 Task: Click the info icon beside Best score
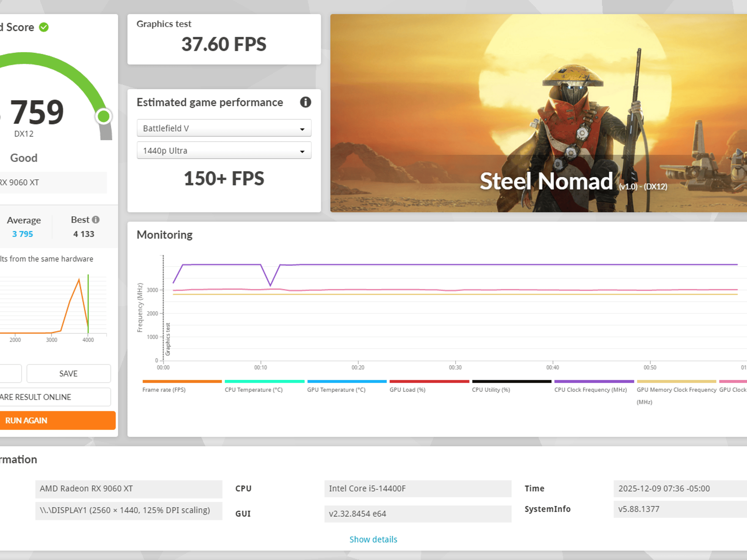click(96, 219)
